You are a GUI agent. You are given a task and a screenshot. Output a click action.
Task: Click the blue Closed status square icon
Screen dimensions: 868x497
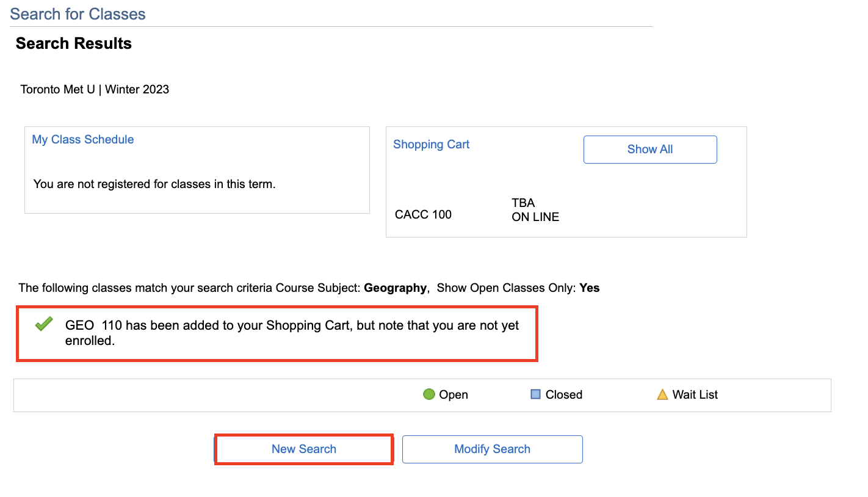coord(535,394)
